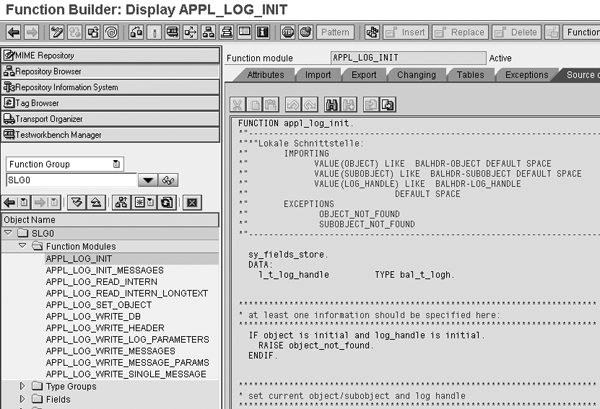Open the Attributes tab

(x=266, y=75)
